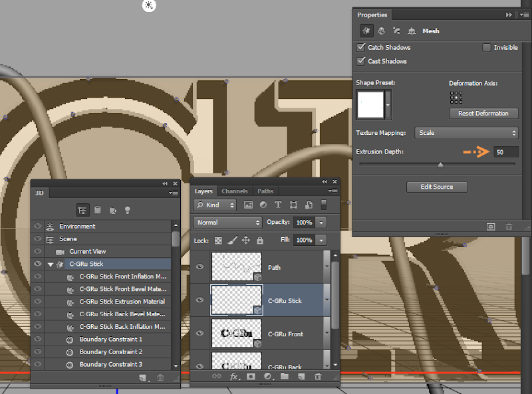
Task: Switch to the Paths tab
Action: tap(265, 191)
